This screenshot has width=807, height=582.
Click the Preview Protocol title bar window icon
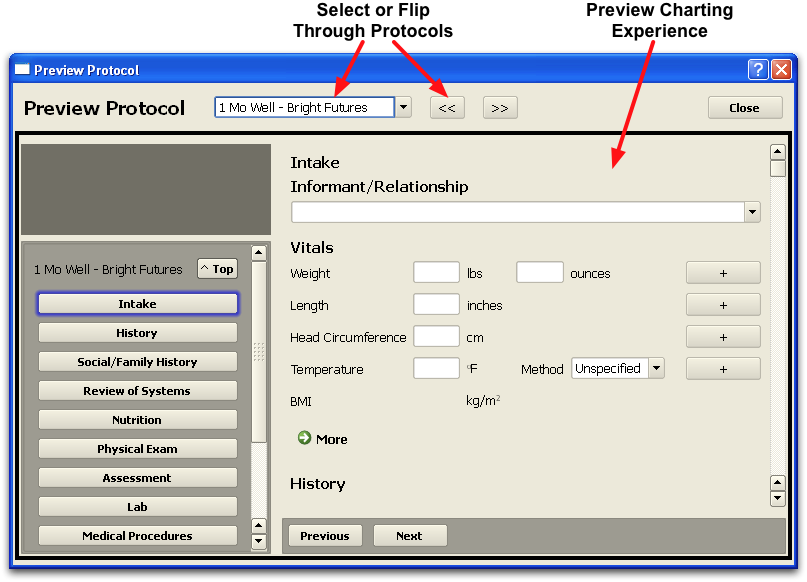[x=22, y=69]
